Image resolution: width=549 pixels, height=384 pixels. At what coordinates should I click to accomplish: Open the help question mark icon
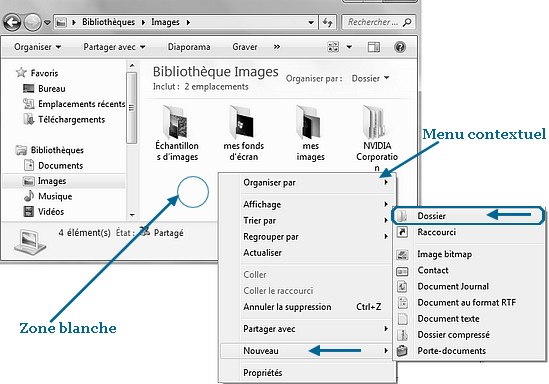click(x=400, y=47)
